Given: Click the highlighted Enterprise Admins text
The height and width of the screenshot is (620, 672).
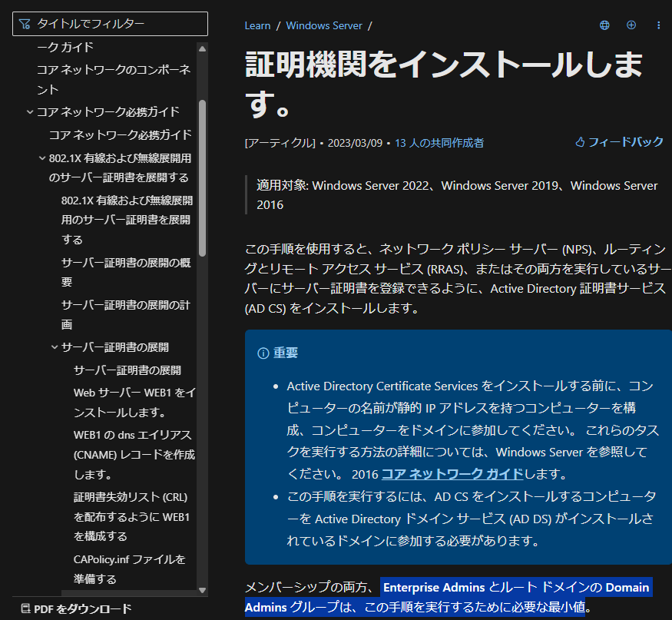Looking at the screenshot, I should [x=433, y=587].
